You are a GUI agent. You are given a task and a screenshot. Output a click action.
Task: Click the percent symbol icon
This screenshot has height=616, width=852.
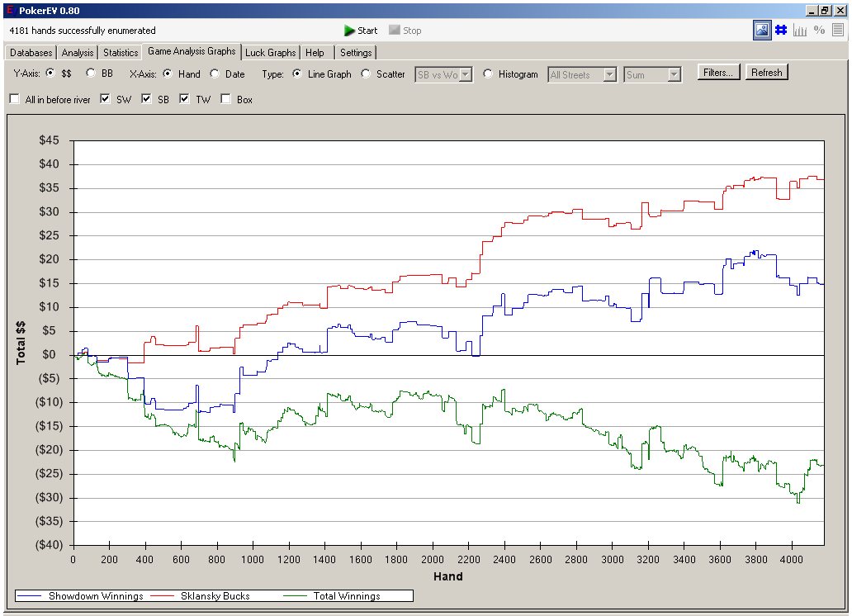(819, 31)
